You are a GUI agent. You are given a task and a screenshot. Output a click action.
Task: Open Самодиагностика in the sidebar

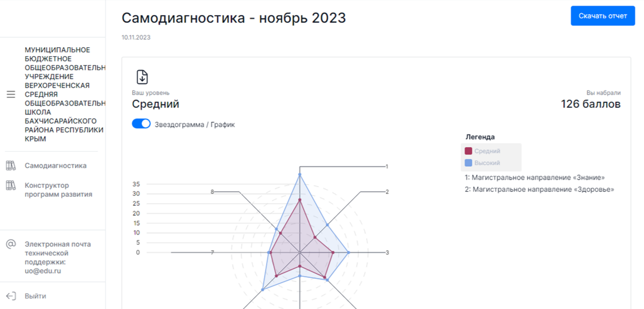point(56,166)
